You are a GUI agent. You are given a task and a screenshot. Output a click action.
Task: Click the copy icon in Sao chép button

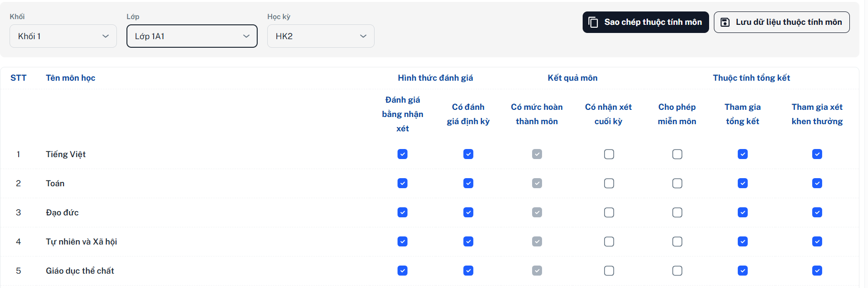[593, 22]
